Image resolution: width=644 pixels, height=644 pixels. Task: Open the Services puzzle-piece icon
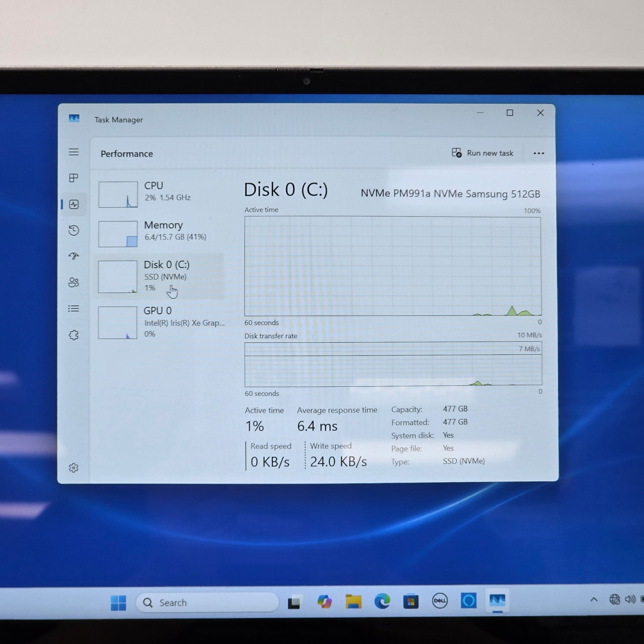(74, 335)
